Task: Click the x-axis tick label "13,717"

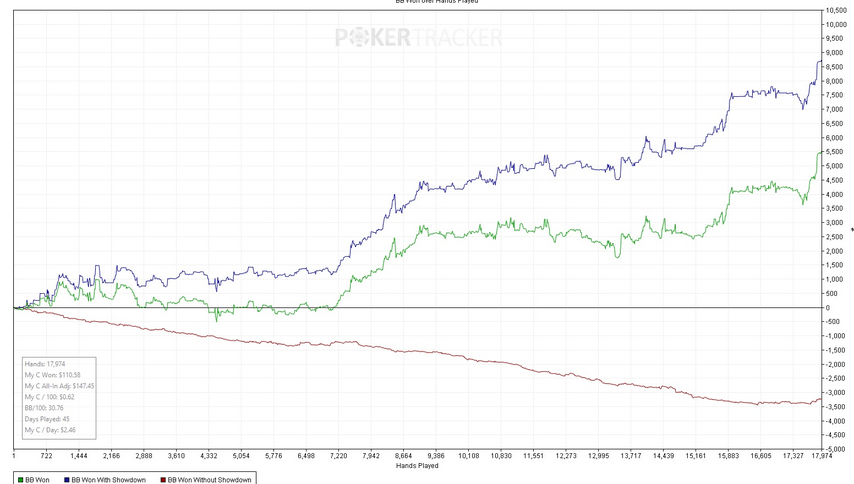Action: 631,456
